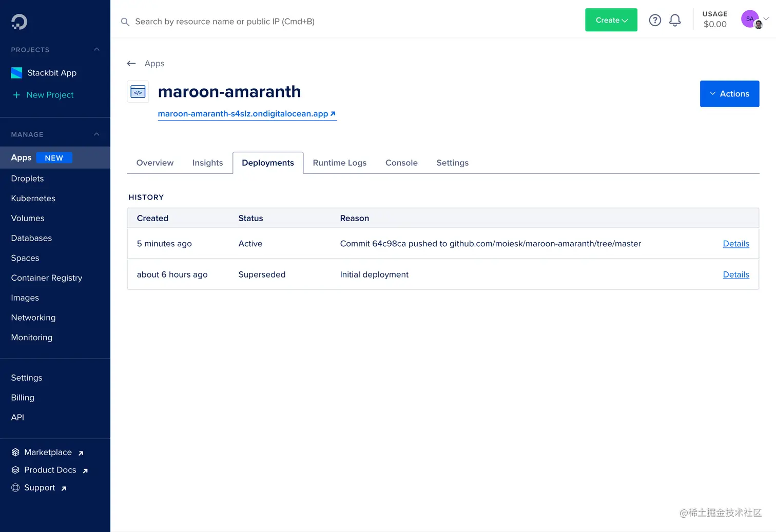Click the Support lifebuoy icon

click(15, 487)
